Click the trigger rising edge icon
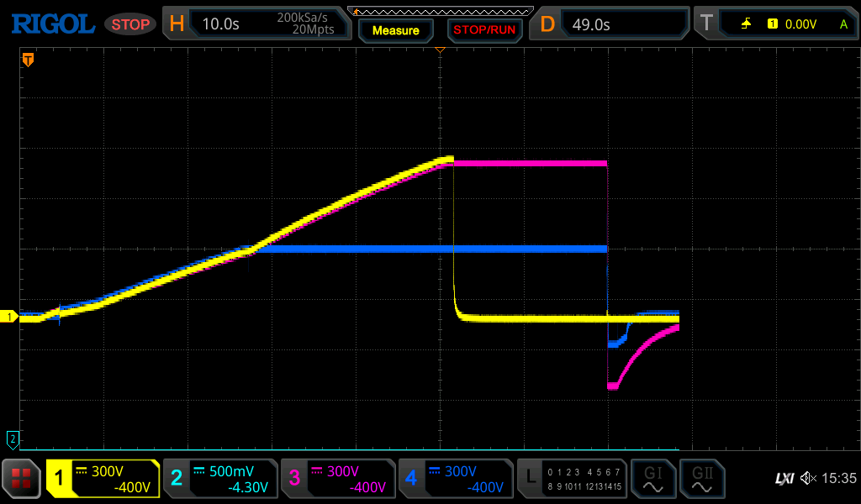 746,24
